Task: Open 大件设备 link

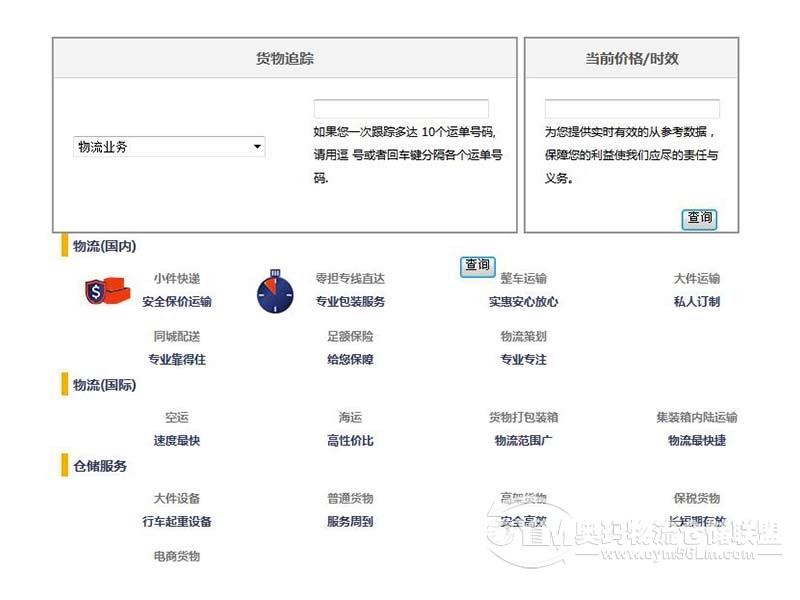Action: [177, 498]
